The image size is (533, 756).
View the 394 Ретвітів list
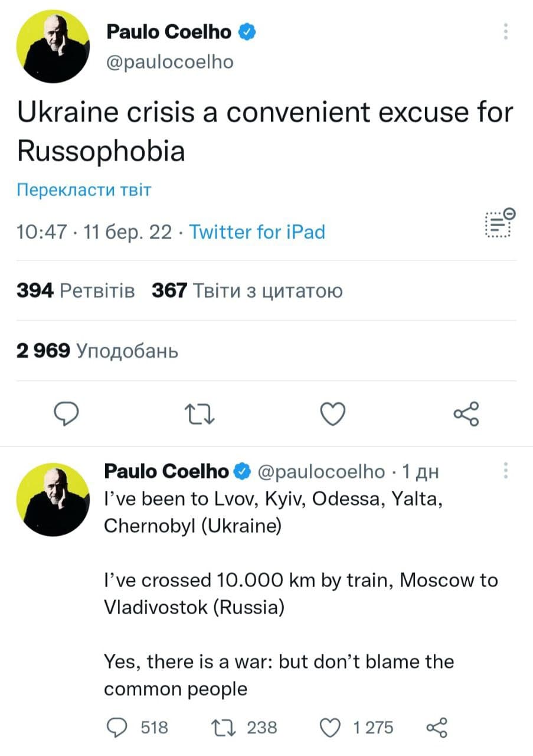coord(76,291)
